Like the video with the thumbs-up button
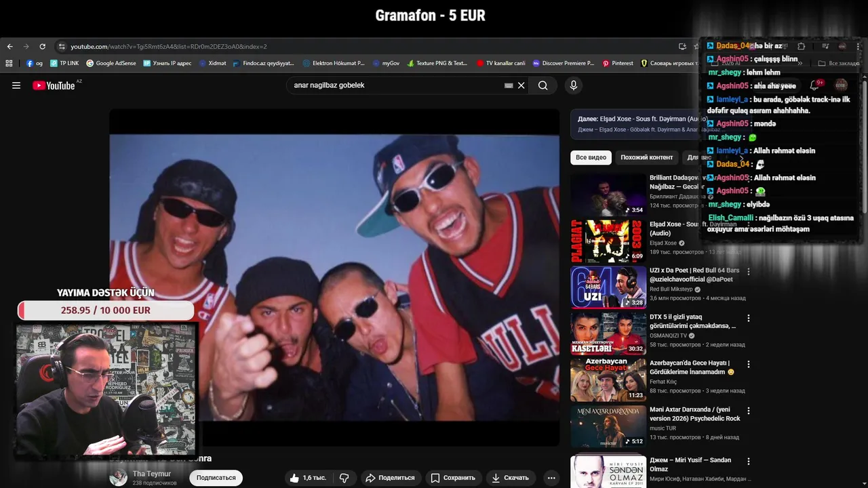Image resolution: width=868 pixels, height=488 pixels. (x=309, y=478)
